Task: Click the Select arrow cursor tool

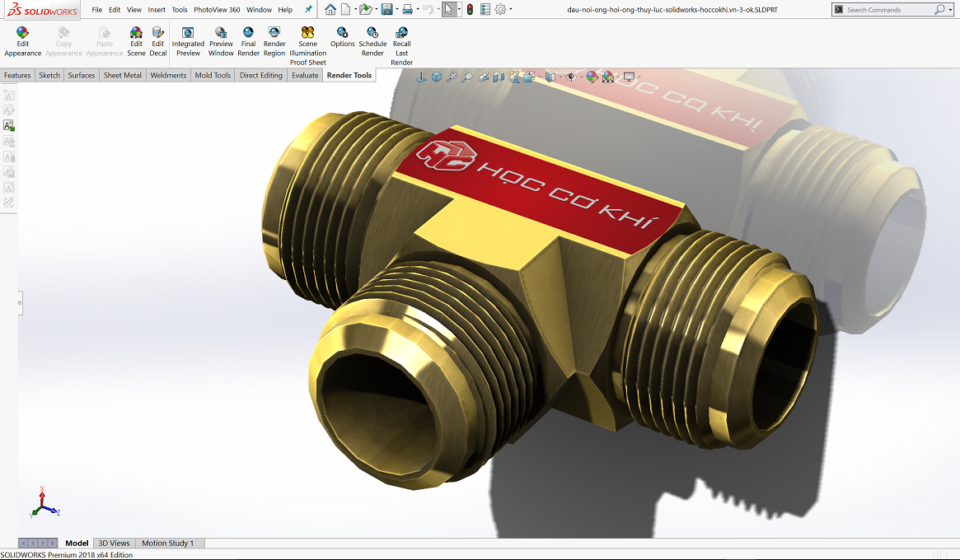Action: (x=449, y=9)
